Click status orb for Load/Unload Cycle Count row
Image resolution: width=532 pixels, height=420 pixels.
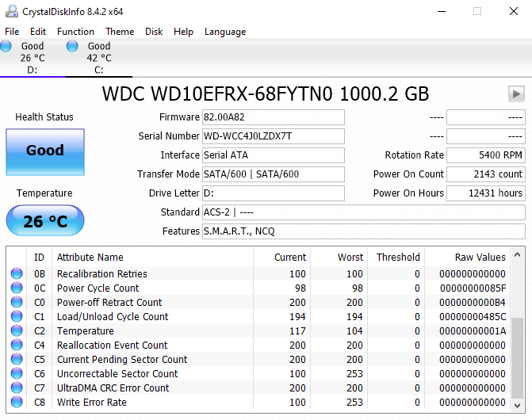click(17, 316)
